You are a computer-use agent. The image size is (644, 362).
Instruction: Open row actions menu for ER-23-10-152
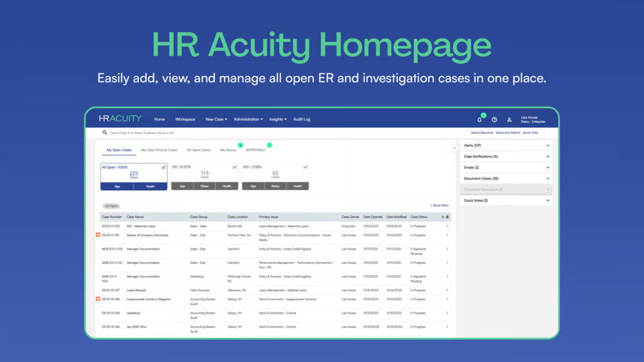tap(447, 326)
